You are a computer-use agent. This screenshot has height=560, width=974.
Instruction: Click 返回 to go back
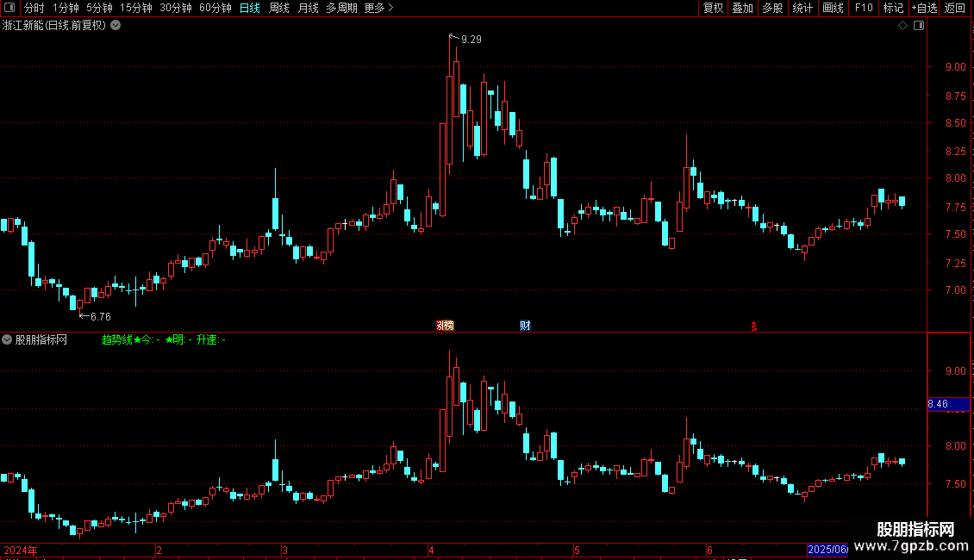click(x=955, y=8)
